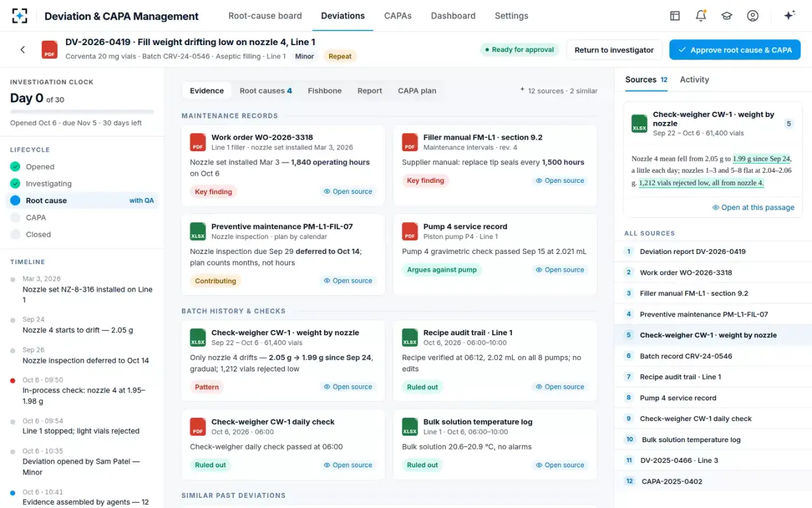
Task: Switch to Activity tab in side panel
Action: coord(695,79)
